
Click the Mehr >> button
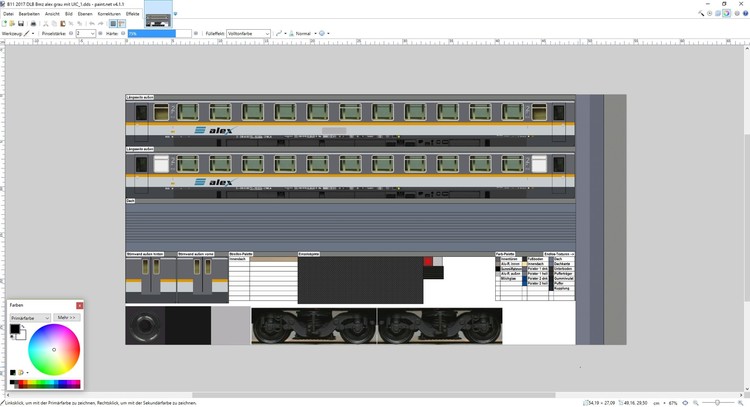[x=67, y=318]
